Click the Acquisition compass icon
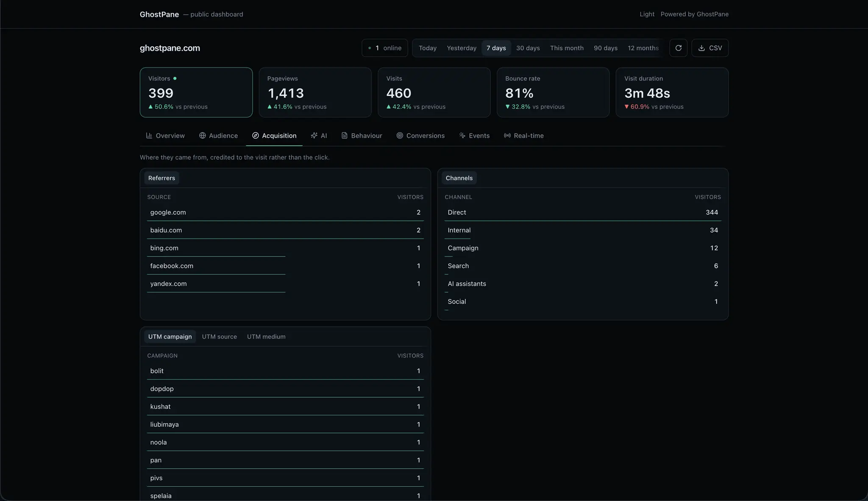 pyautogui.click(x=256, y=136)
